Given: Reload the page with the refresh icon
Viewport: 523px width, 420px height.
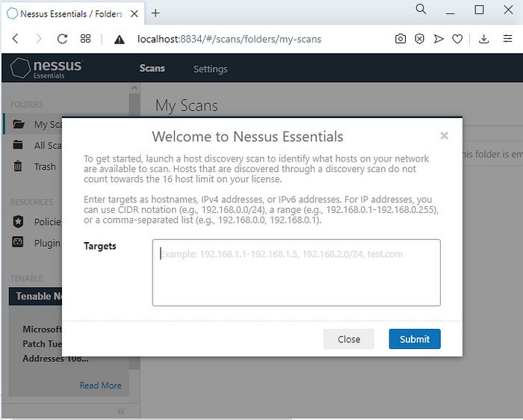Looking at the screenshot, I should pyautogui.click(x=62, y=39).
